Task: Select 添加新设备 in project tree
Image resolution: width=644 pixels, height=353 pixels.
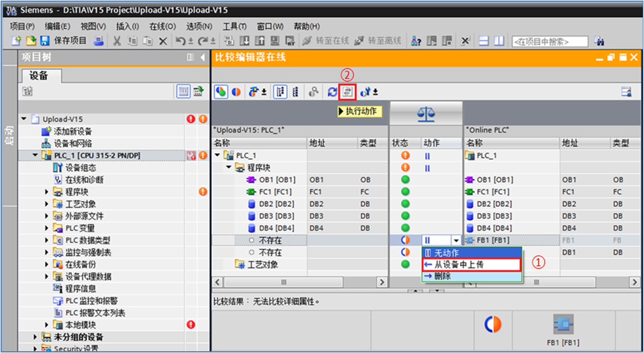Action: coord(73,132)
